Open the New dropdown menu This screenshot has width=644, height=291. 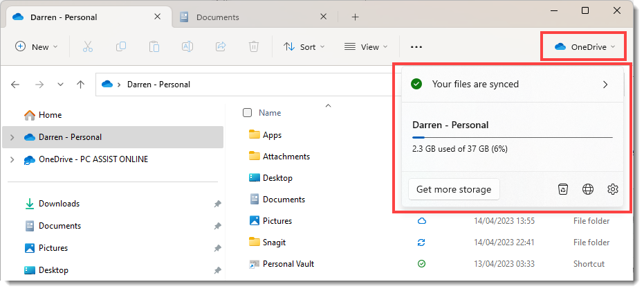click(x=36, y=46)
